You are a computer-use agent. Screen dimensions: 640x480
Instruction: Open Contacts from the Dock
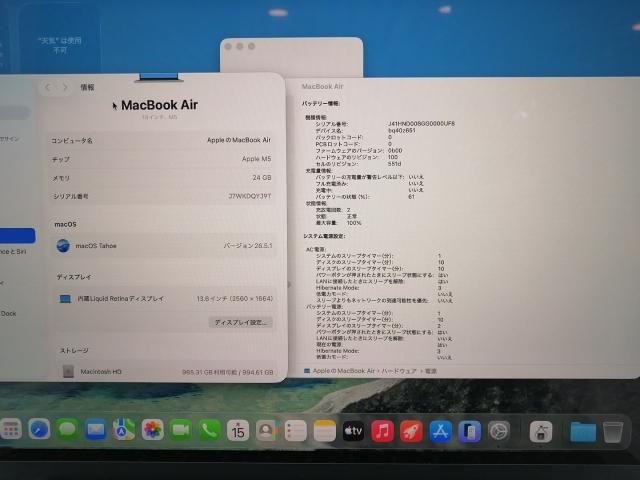(x=267, y=431)
